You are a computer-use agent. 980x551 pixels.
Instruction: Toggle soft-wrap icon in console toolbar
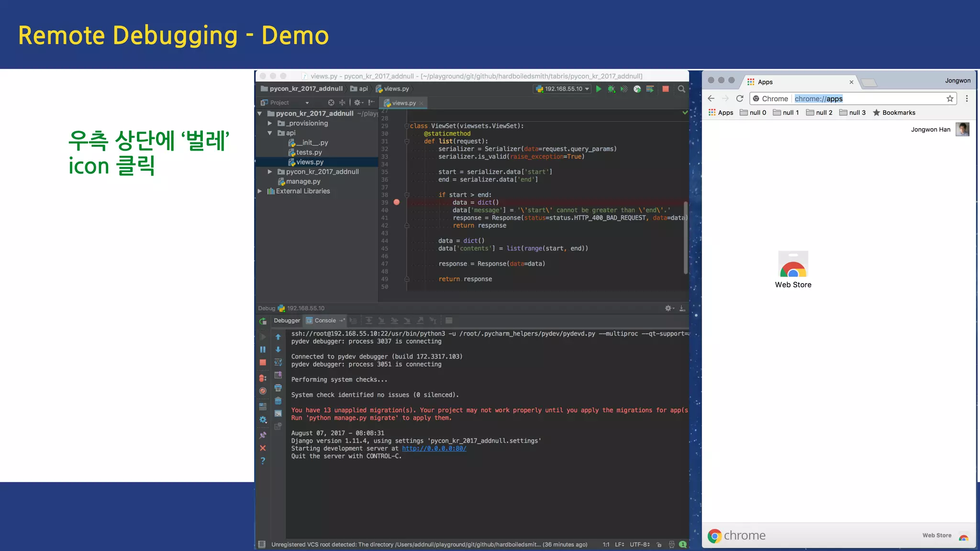[x=278, y=363]
